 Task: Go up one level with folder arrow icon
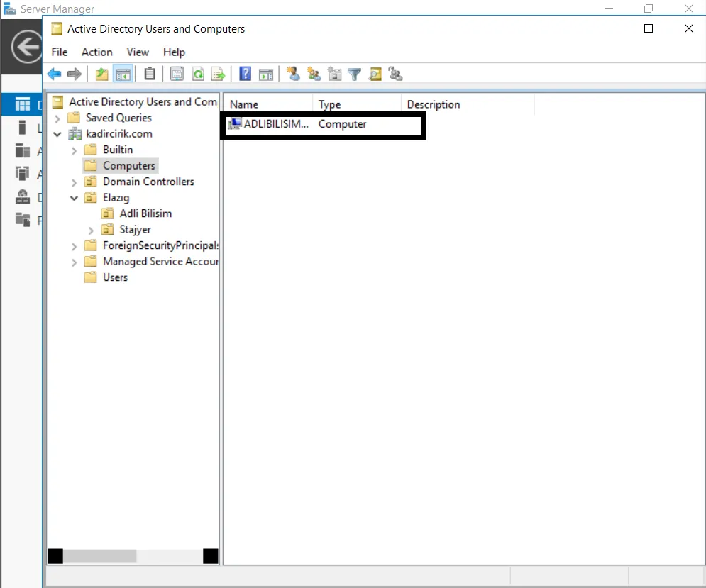101,74
